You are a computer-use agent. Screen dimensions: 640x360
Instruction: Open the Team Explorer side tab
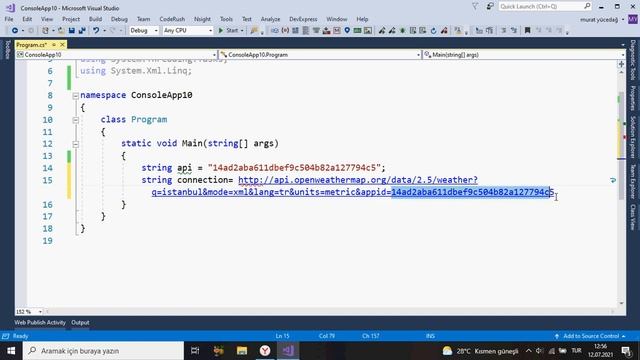[x=633, y=181]
